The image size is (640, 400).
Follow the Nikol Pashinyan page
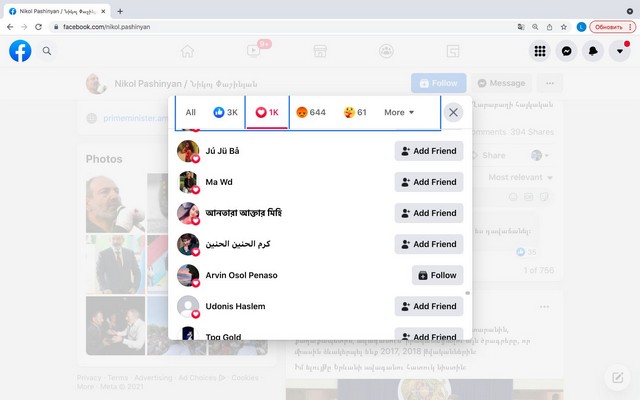(439, 83)
